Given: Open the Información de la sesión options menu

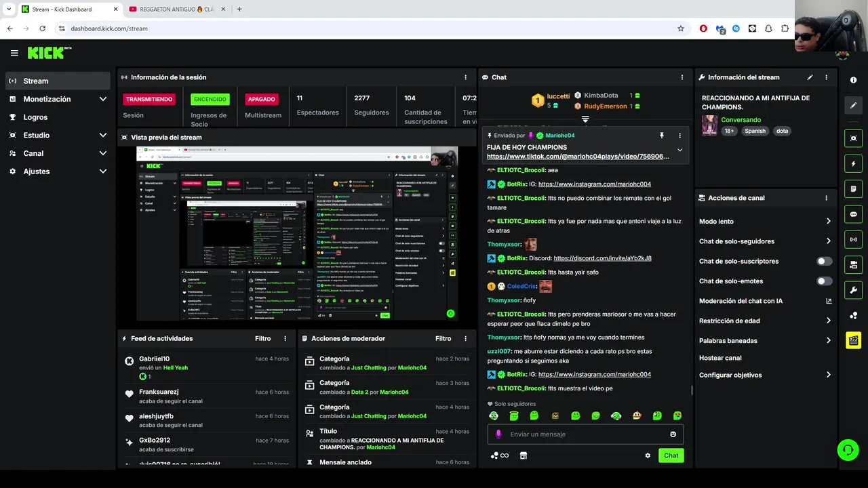Looking at the screenshot, I should tap(465, 77).
